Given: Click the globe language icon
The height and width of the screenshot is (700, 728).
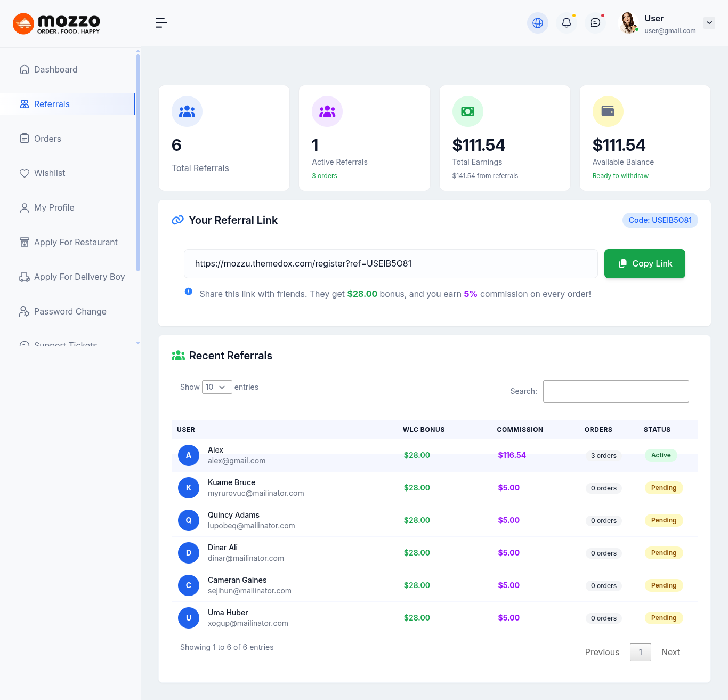Looking at the screenshot, I should 537,23.
